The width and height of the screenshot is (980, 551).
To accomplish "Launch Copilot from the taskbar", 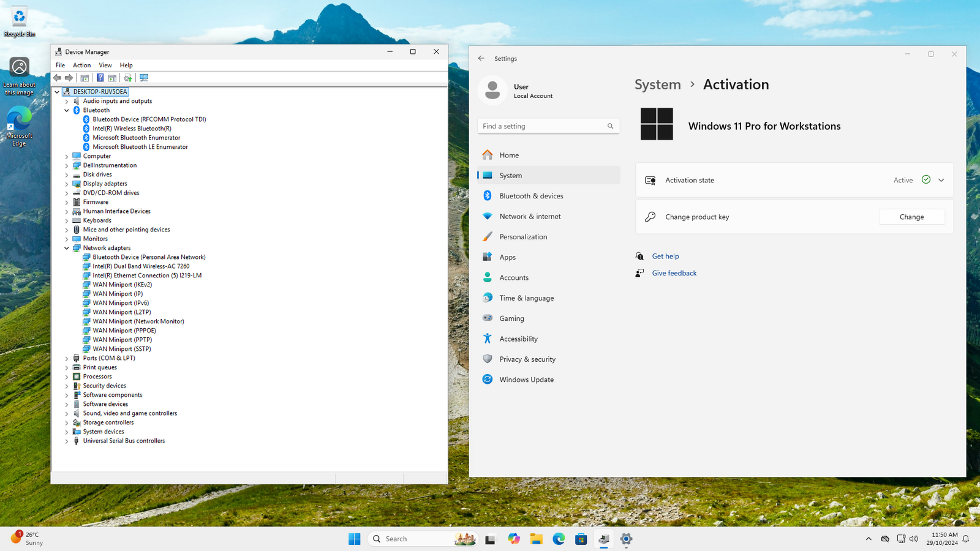I will (513, 539).
